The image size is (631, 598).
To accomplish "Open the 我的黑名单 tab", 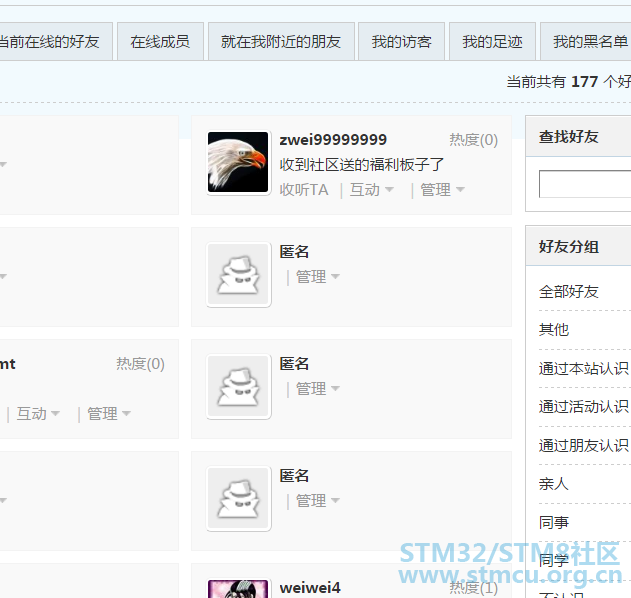I will point(586,41).
